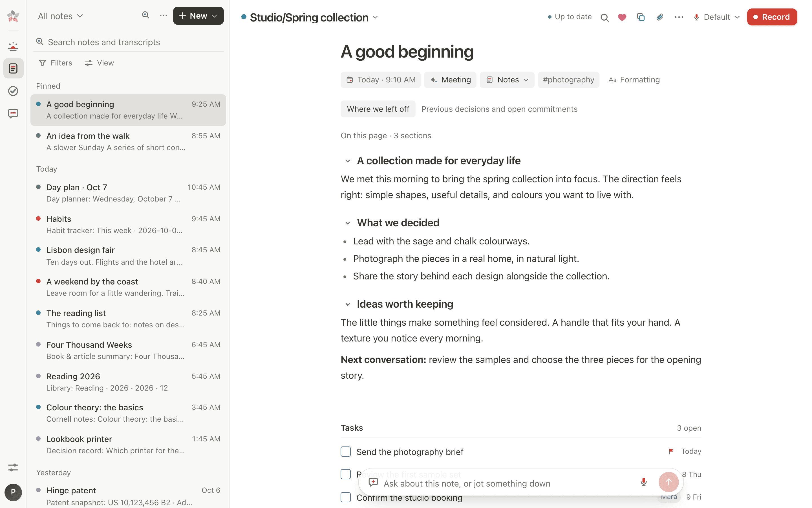
Task: Expand the Studio/Spring collection title dropdown
Action: 375,17
